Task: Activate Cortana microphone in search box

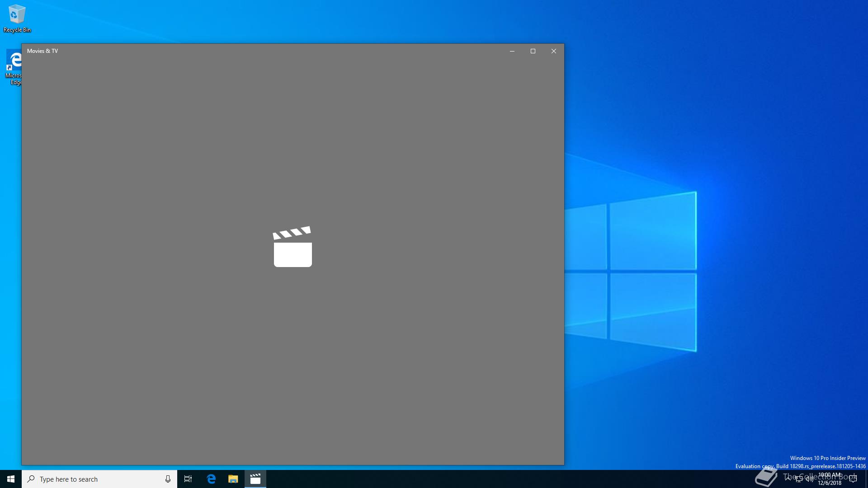Action: [x=168, y=479]
